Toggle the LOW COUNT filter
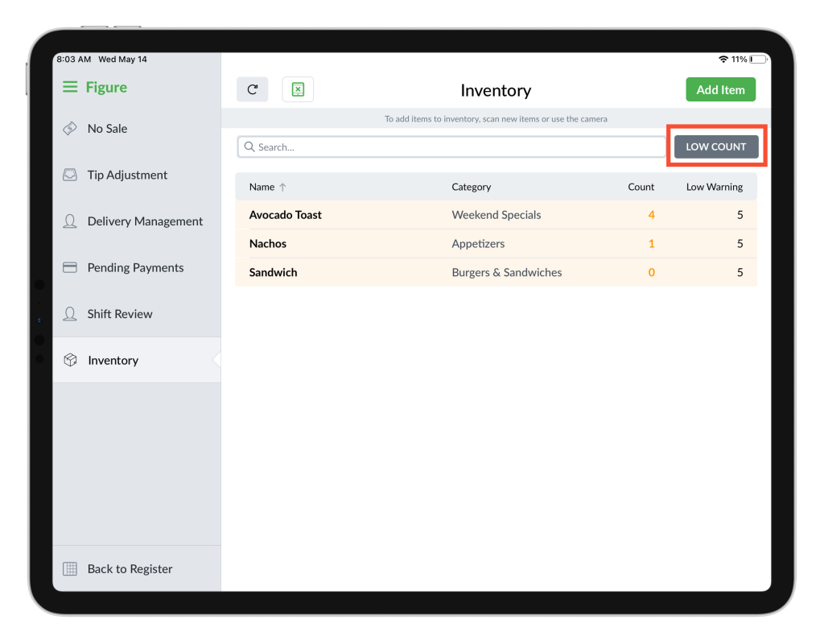The width and height of the screenshot is (824, 644). pyautogui.click(x=716, y=147)
